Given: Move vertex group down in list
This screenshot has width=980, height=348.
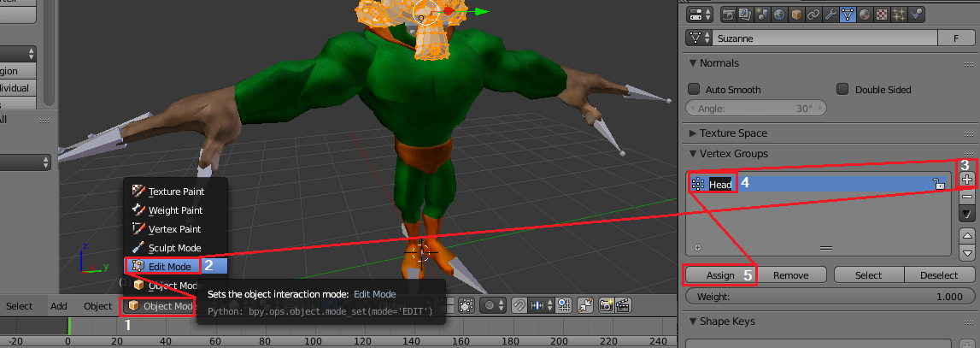Looking at the screenshot, I should 967,253.
